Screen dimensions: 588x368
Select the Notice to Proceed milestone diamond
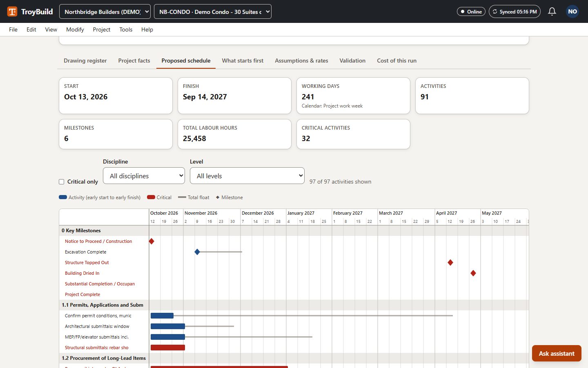pyautogui.click(x=151, y=241)
